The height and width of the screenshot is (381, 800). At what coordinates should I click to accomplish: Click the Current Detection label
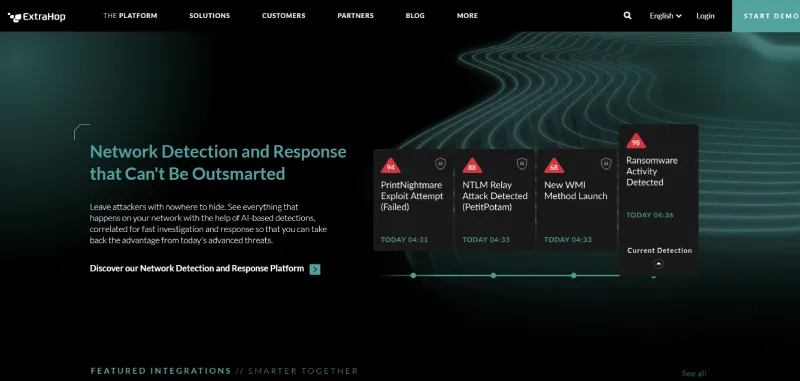(x=659, y=250)
